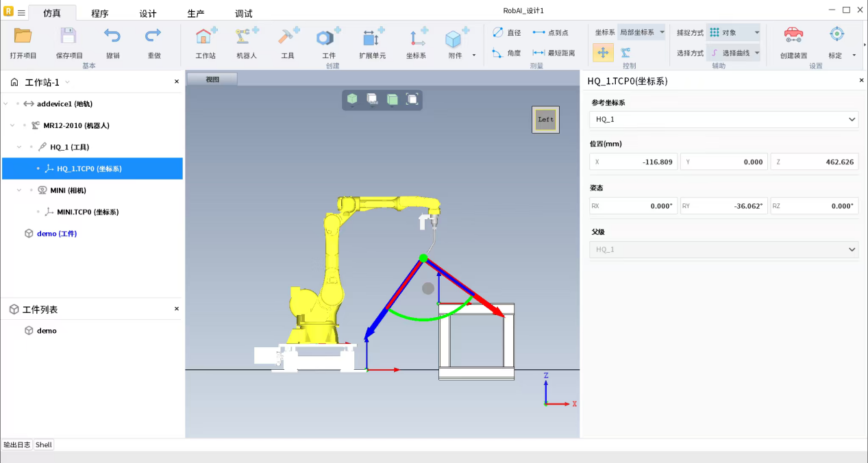Click the 输出日志 button at the bottom
This screenshot has width=868, height=463.
point(17,445)
